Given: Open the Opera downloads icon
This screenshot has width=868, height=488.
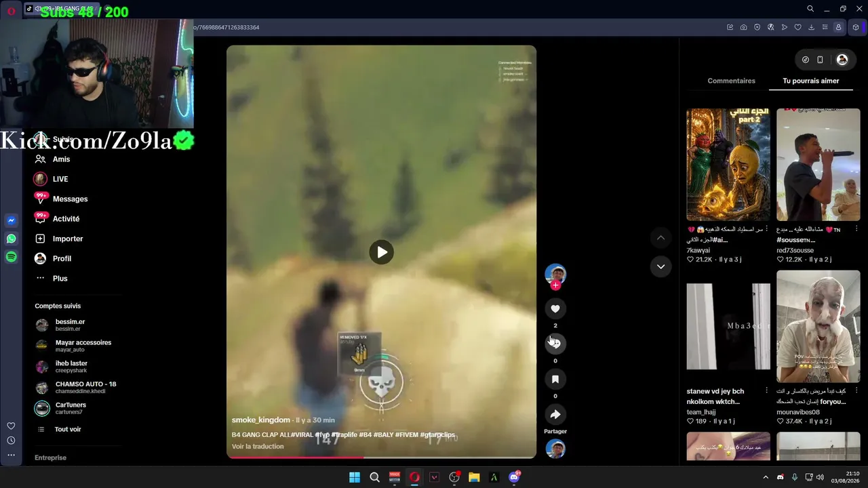Looking at the screenshot, I should pyautogui.click(x=812, y=27).
